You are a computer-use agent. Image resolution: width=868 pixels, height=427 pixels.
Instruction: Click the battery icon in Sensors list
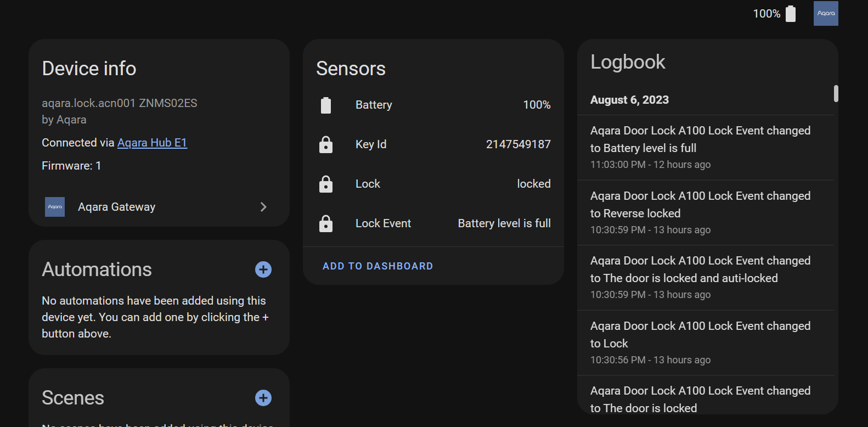click(x=326, y=105)
